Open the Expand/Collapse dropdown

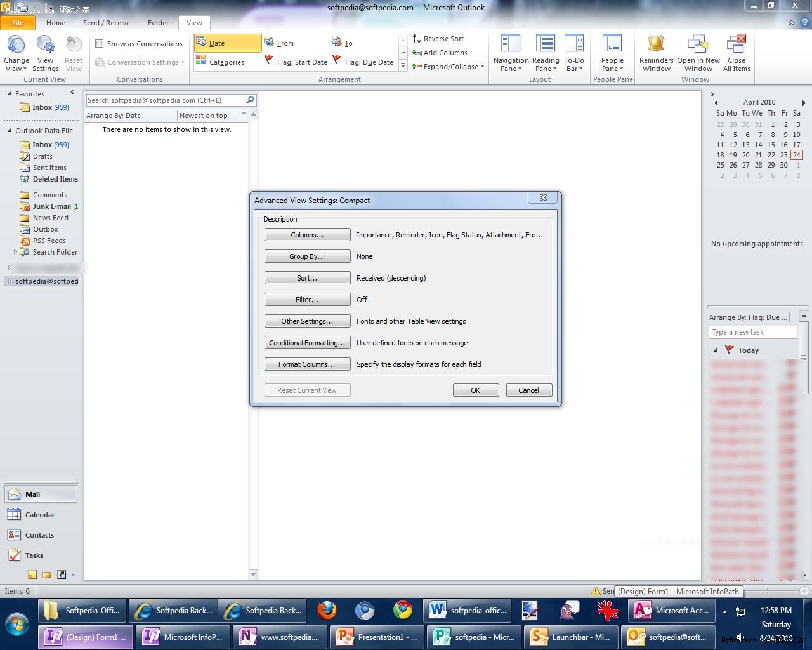[448, 67]
